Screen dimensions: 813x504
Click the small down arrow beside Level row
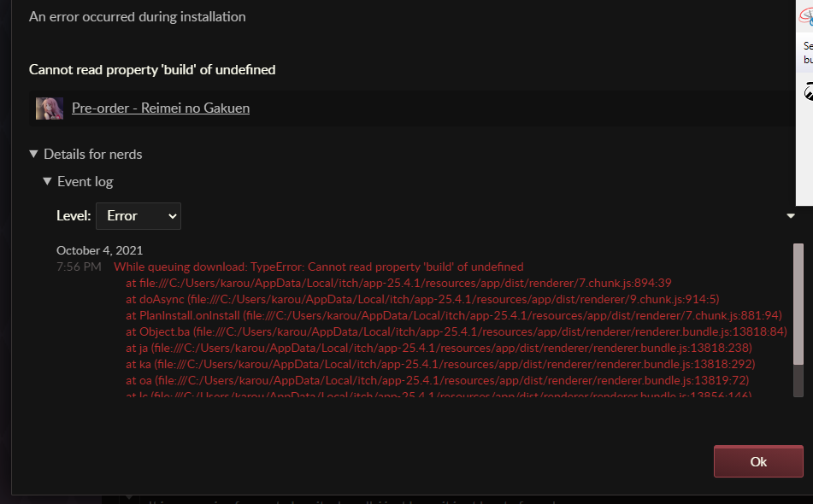(791, 215)
